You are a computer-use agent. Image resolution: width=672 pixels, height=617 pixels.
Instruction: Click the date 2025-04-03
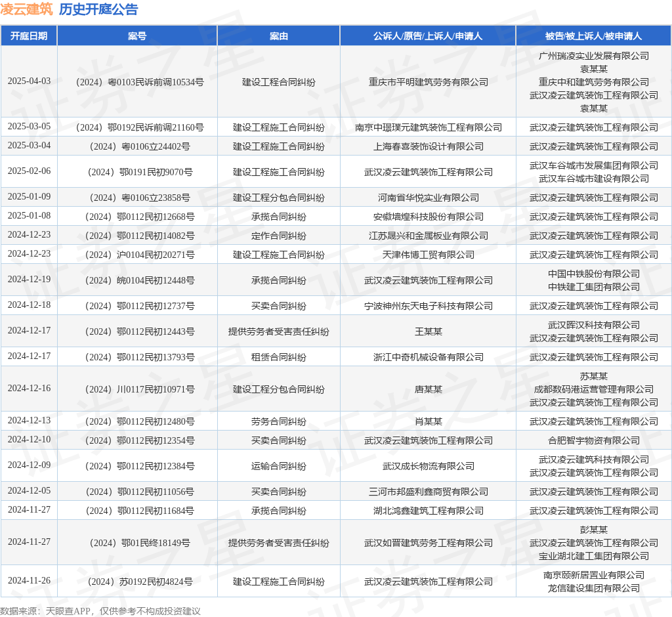29,81
